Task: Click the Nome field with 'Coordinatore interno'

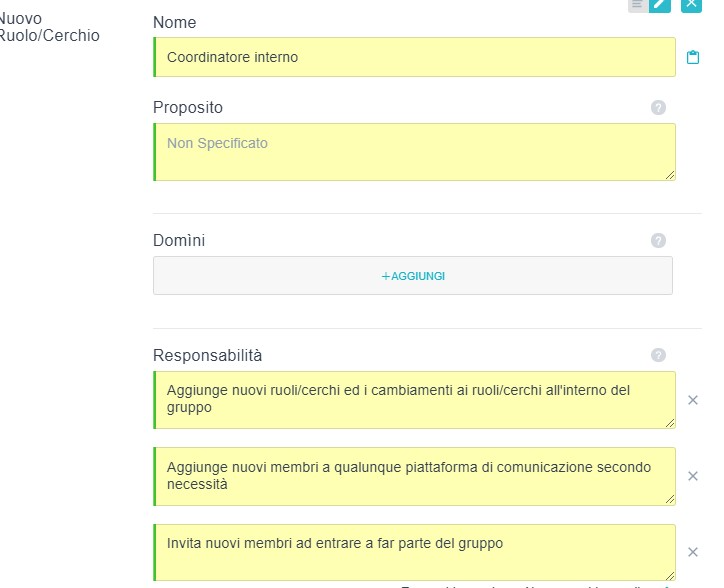Action: (x=415, y=57)
